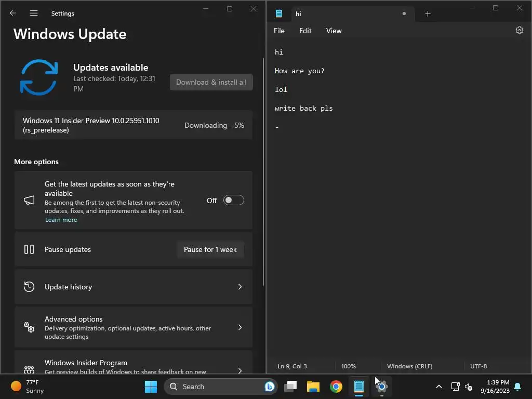Click the UTF-8 encoding indicator
This screenshot has width=532, height=399.
478,366
